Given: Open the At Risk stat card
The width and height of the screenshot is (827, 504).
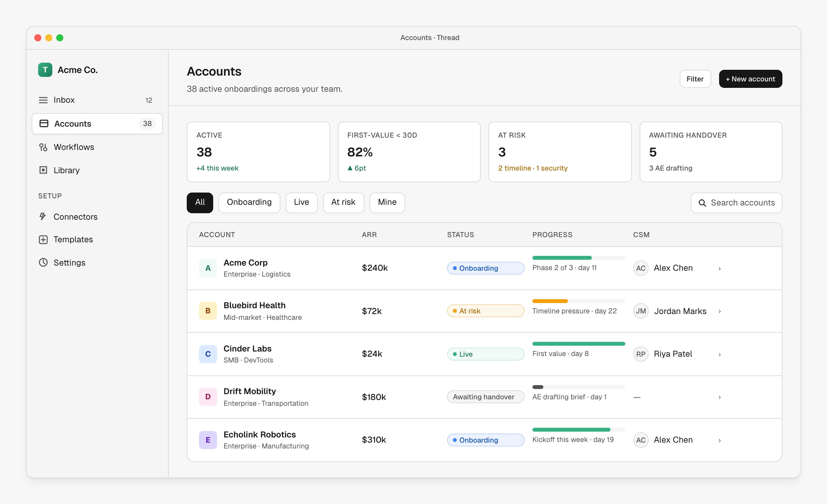Looking at the screenshot, I should (560, 152).
